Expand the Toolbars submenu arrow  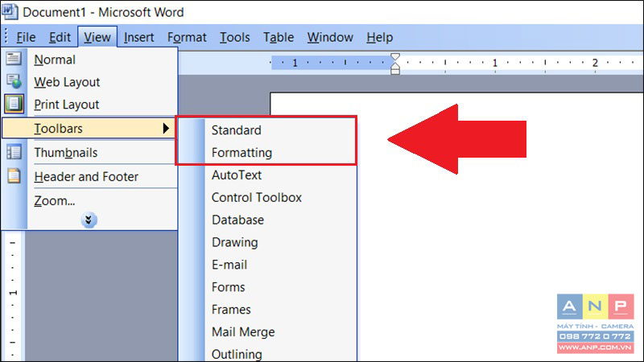click(x=166, y=129)
